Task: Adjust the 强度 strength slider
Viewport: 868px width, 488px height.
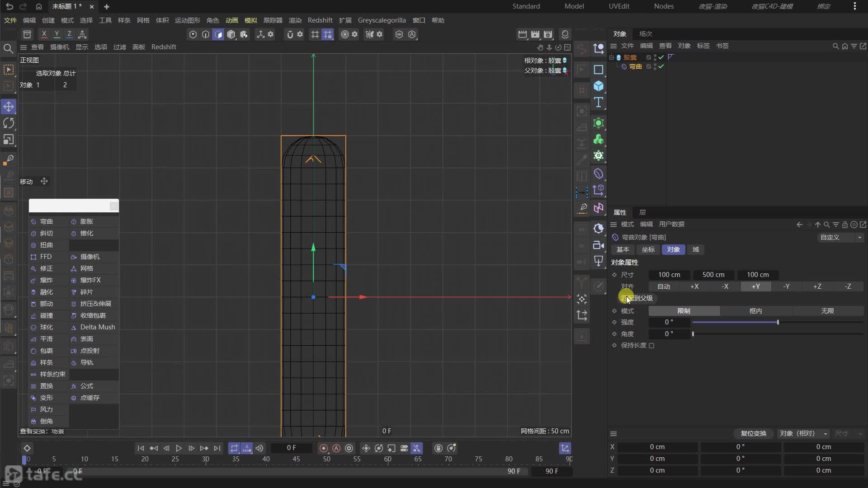Action: [x=778, y=322]
